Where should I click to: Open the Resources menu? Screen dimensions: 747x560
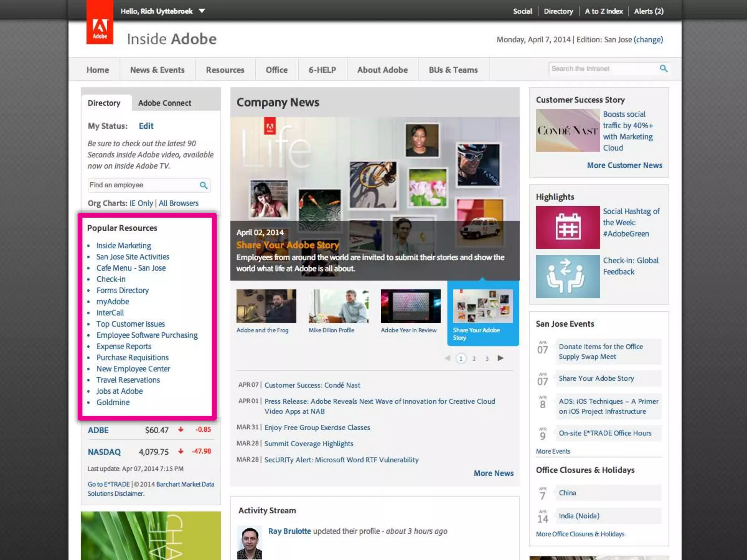pyautogui.click(x=225, y=70)
